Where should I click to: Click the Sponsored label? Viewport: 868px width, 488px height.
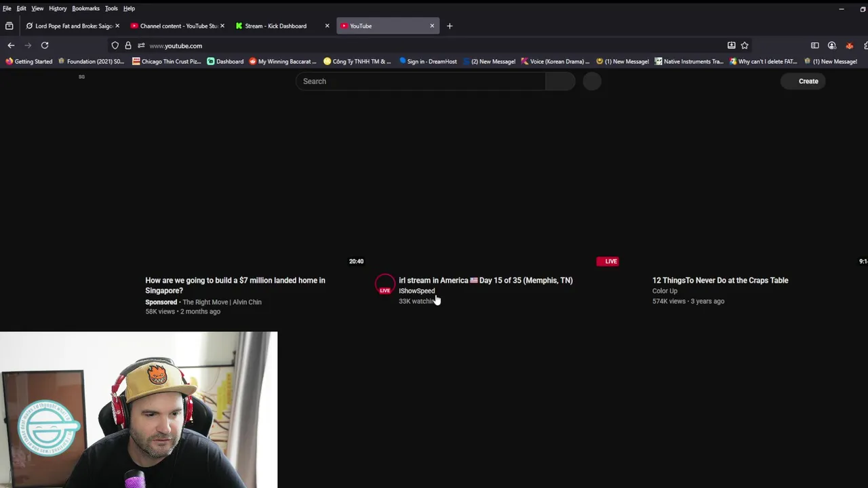(161, 302)
